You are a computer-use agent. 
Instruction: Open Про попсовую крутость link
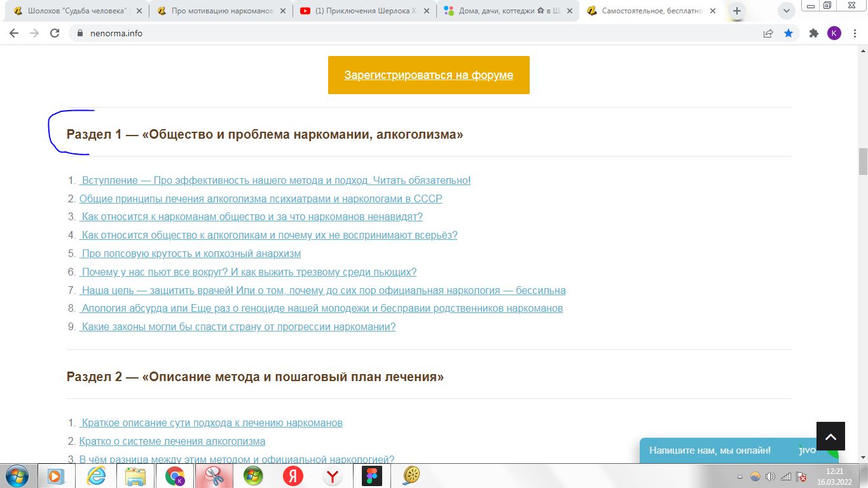coord(191,254)
